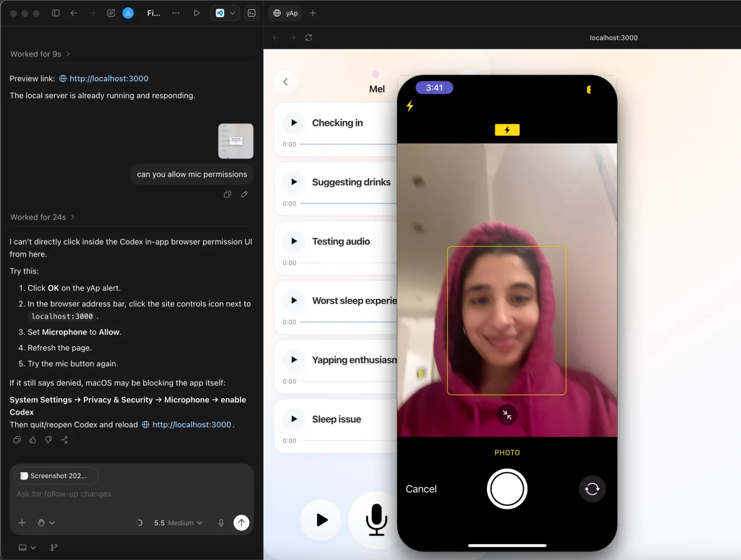Play the 'Checking in' recording
741x560 pixels.
pos(294,123)
